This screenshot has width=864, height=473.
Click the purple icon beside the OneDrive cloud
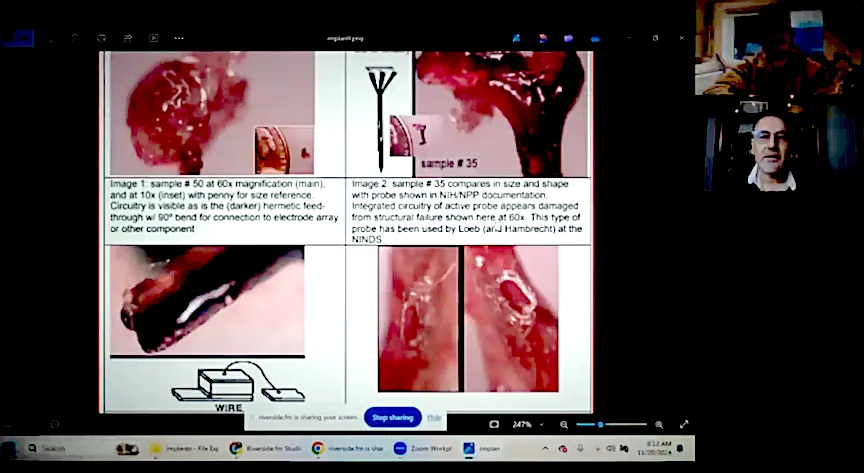[x=568, y=39]
